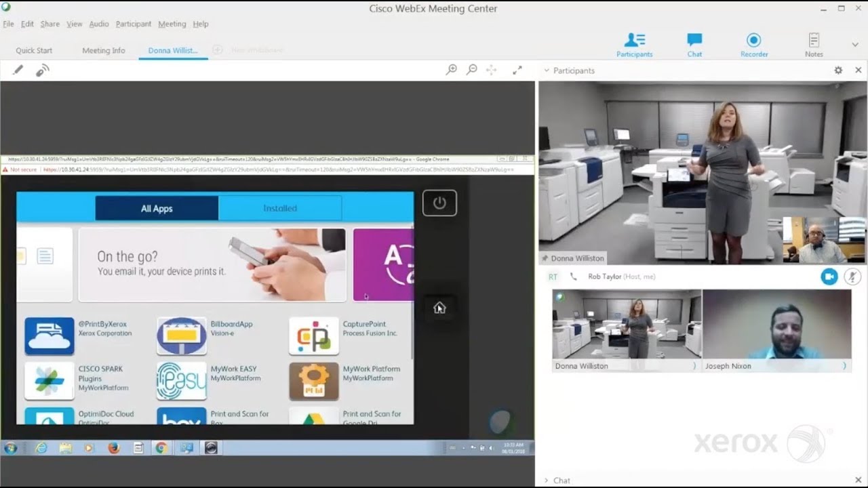
Task: Select the Donna Willist... shared tab
Action: point(173,50)
